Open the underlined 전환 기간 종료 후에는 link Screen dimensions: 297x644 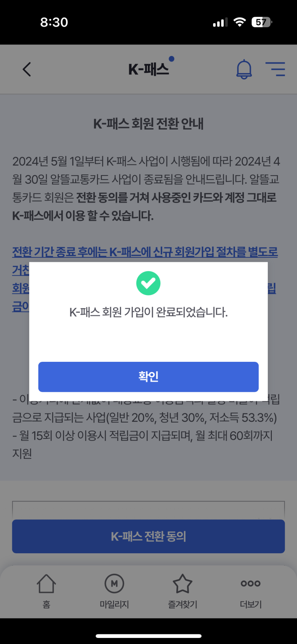(x=145, y=252)
